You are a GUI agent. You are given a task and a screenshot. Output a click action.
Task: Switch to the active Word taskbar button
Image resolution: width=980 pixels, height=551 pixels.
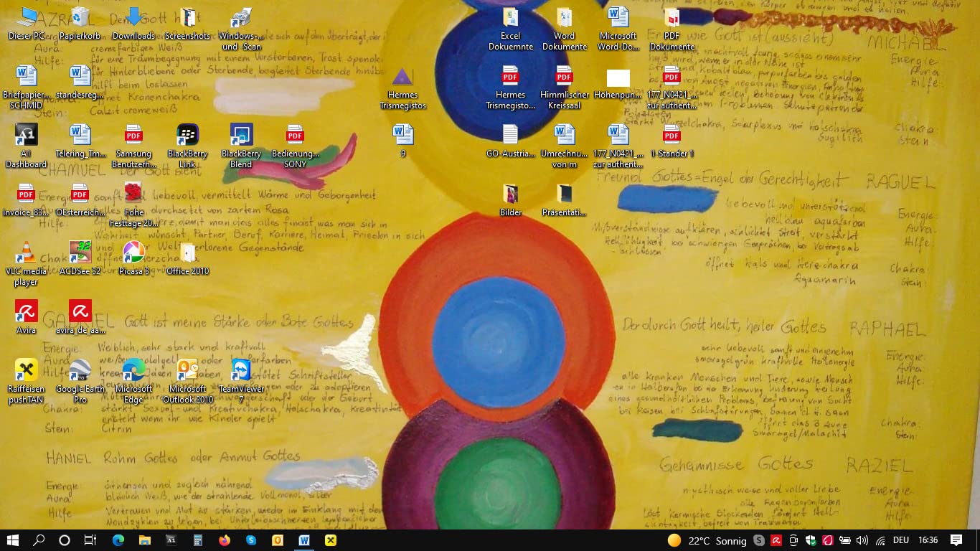pyautogui.click(x=304, y=540)
